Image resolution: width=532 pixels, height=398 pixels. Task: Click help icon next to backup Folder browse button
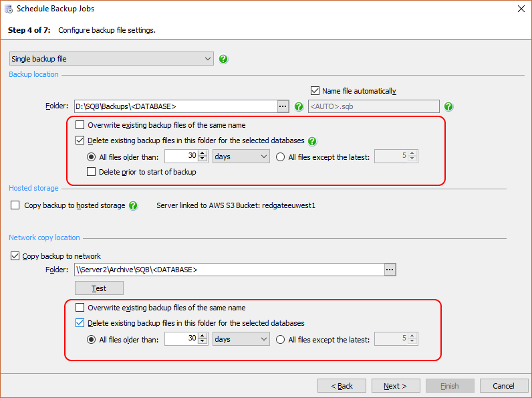click(299, 106)
